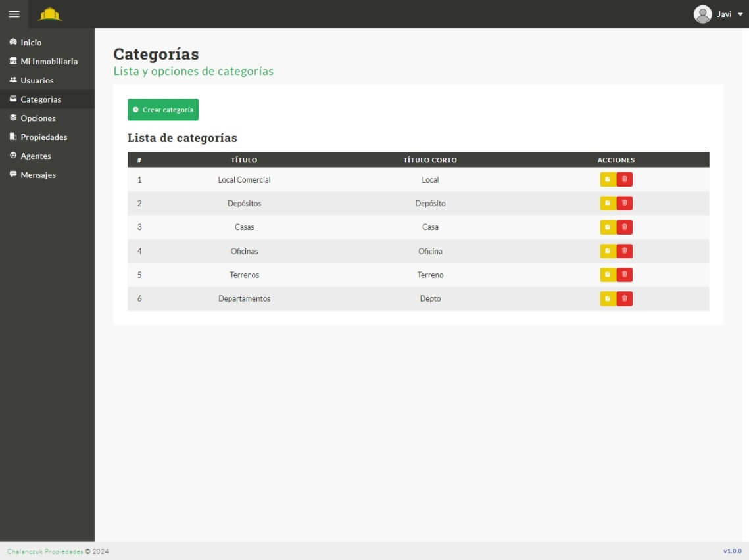Click the Crear categoría button
This screenshot has width=749, height=560.
click(x=163, y=110)
